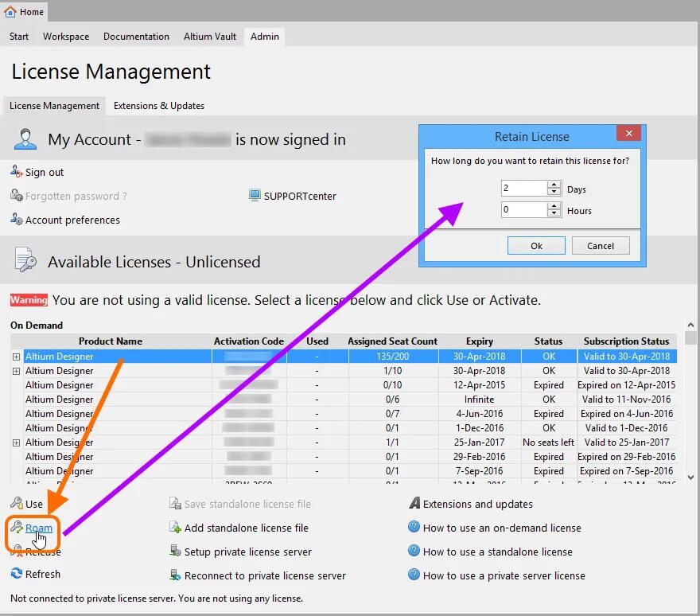Click the license list scrollbar up arrow

point(690,325)
